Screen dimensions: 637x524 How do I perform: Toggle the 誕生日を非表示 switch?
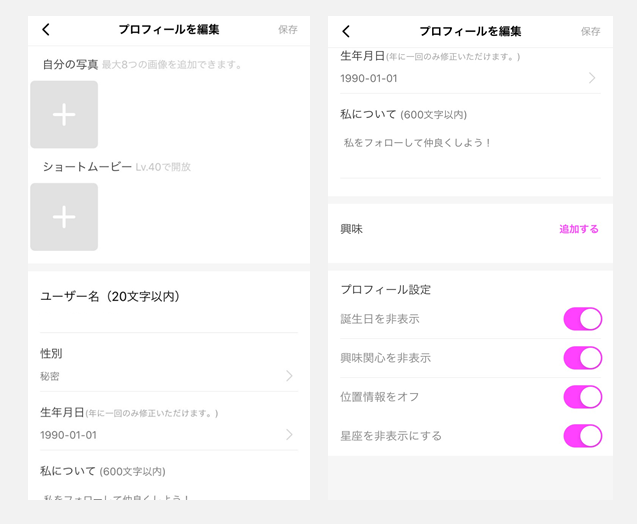coord(582,319)
